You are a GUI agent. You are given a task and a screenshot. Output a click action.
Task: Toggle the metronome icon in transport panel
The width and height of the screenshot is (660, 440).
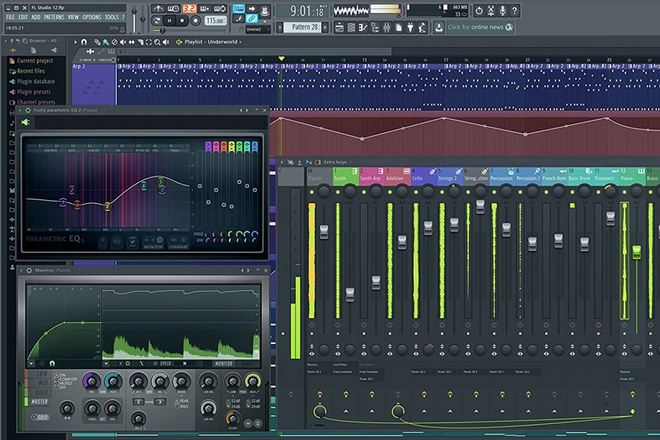[158, 8]
